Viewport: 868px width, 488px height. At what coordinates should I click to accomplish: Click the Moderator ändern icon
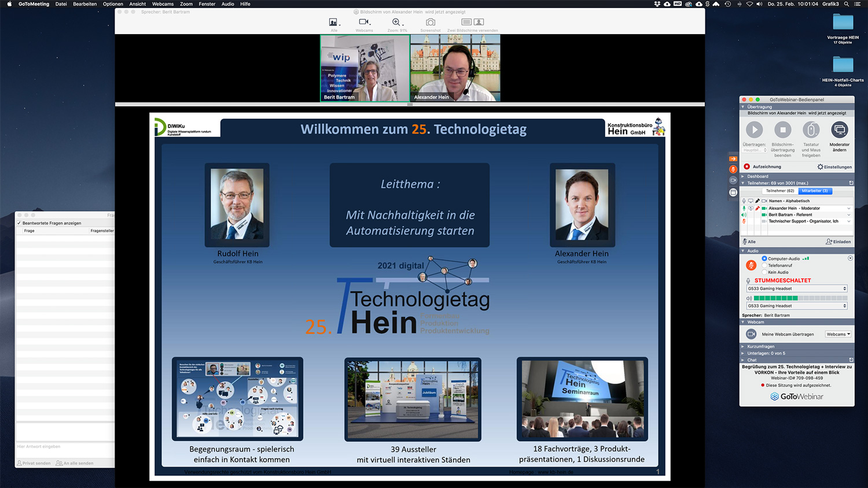[x=840, y=130]
